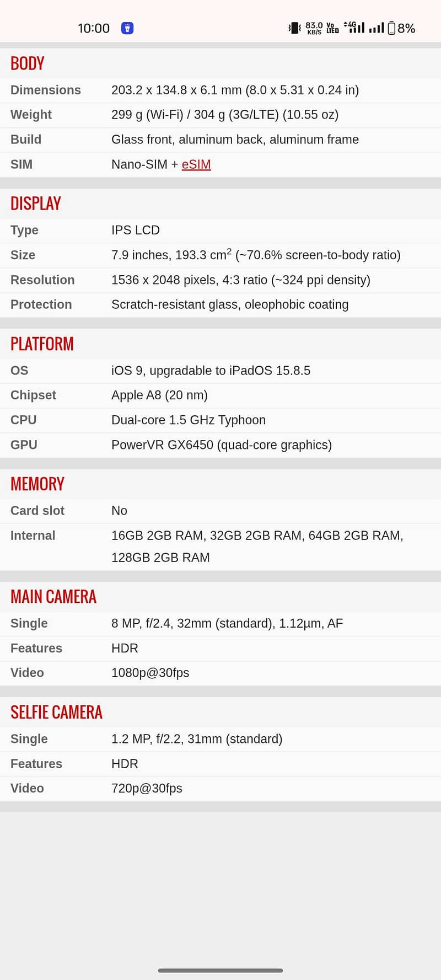Tap the VoLTE status icon
The image size is (441, 980).
[332, 28]
